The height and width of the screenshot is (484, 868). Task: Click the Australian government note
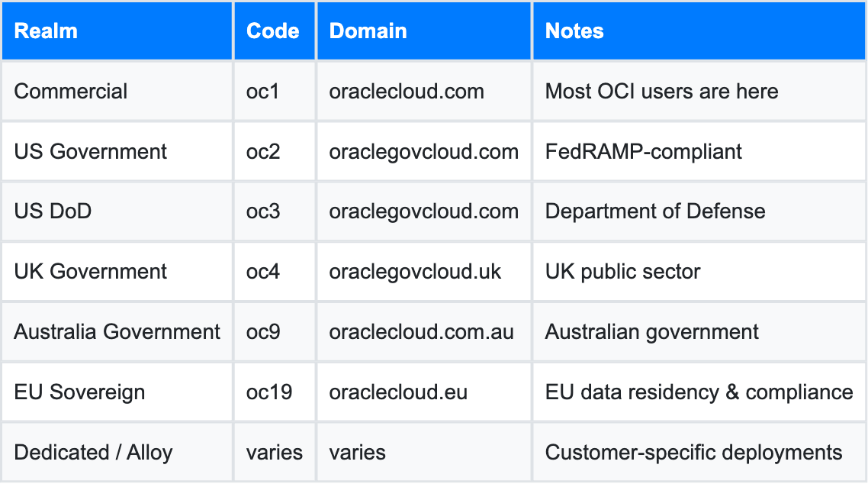pos(651,332)
